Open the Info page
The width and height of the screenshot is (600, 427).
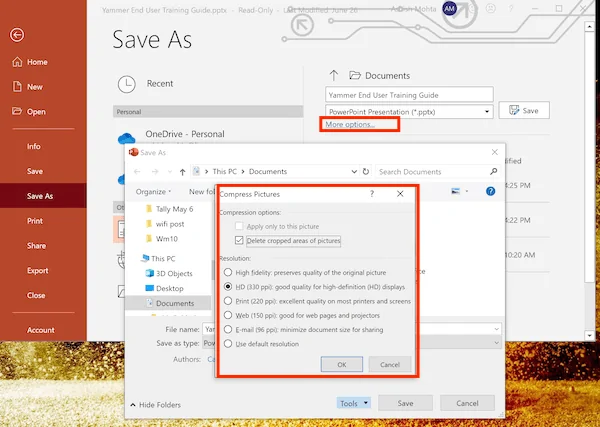(34, 146)
